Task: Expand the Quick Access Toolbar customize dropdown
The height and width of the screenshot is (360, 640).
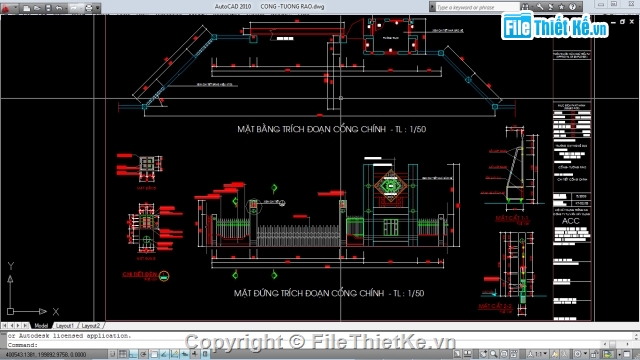Action: tap(98, 8)
